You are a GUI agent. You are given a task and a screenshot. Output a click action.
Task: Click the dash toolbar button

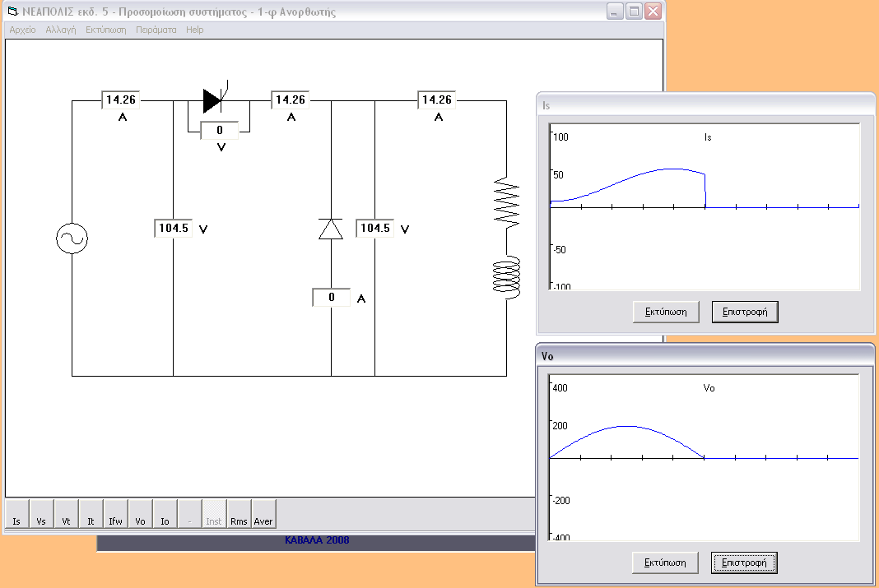(x=189, y=514)
